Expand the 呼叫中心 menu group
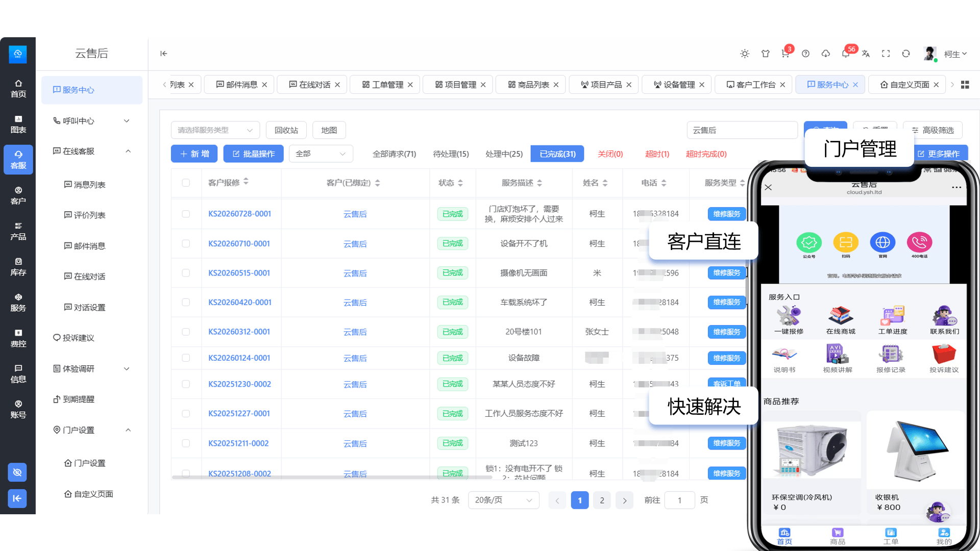 92,121
